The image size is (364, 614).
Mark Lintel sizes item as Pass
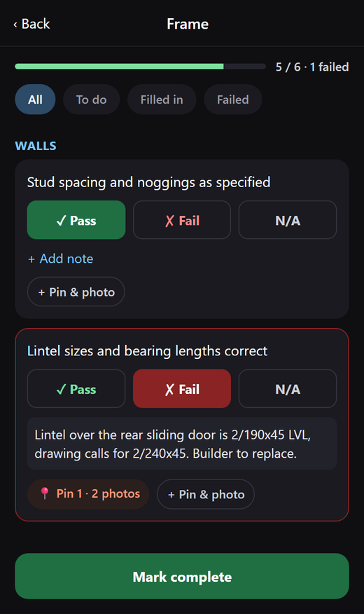coord(76,389)
